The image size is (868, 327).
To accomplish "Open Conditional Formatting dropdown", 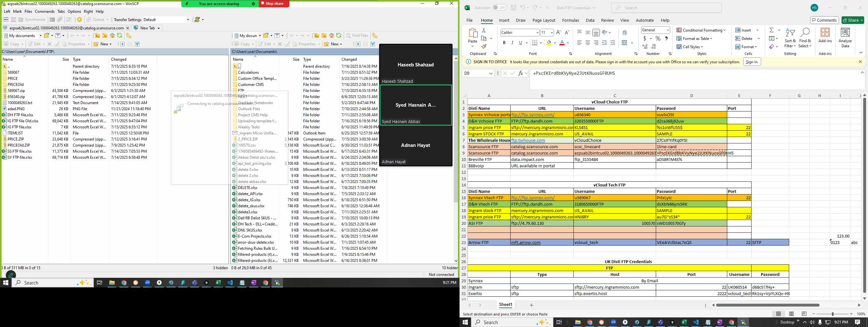I will (701, 30).
